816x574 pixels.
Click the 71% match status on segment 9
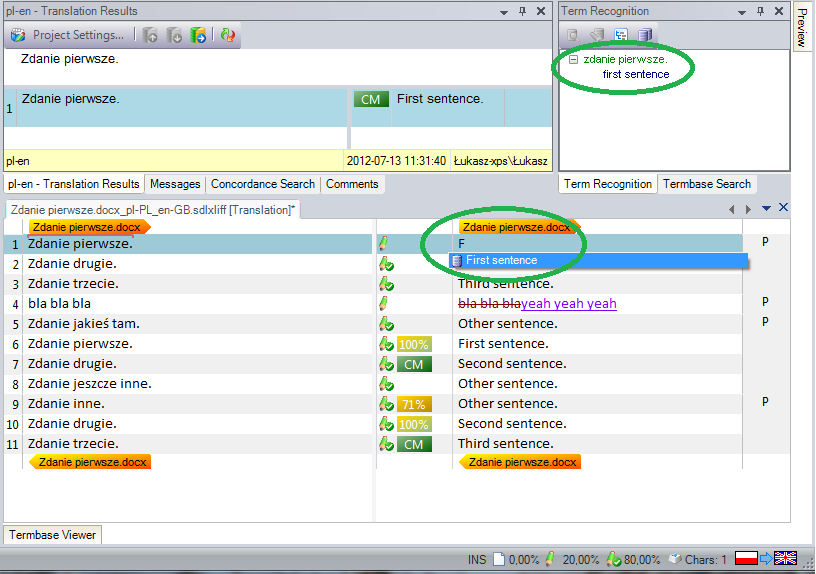[414, 404]
